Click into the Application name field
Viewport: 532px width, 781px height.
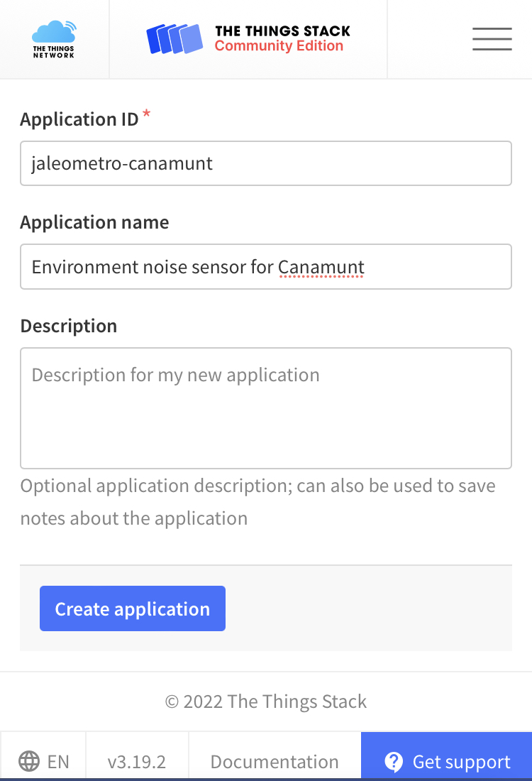[266, 267]
